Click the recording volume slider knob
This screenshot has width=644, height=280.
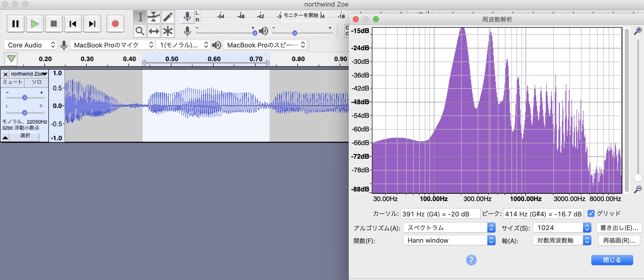pos(255,33)
